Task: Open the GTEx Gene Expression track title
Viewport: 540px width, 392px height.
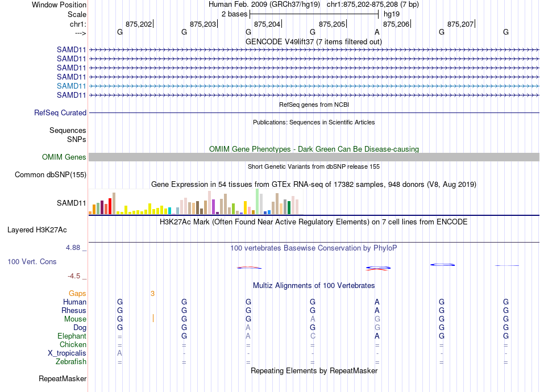Action: (314, 185)
